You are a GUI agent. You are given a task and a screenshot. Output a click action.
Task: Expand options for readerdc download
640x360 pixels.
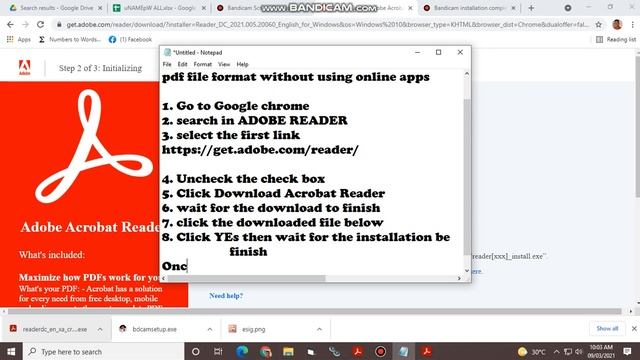point(100,329)
